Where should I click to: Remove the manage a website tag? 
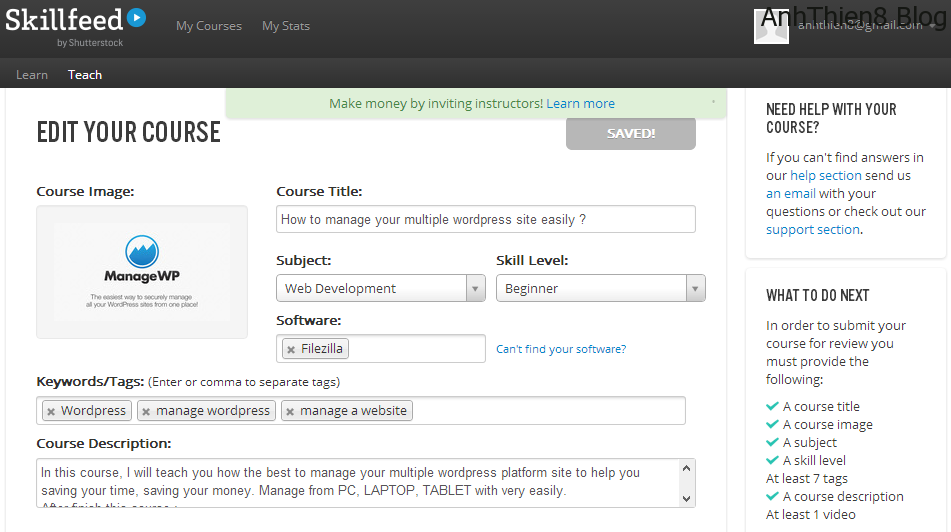[x=290, y=411]
